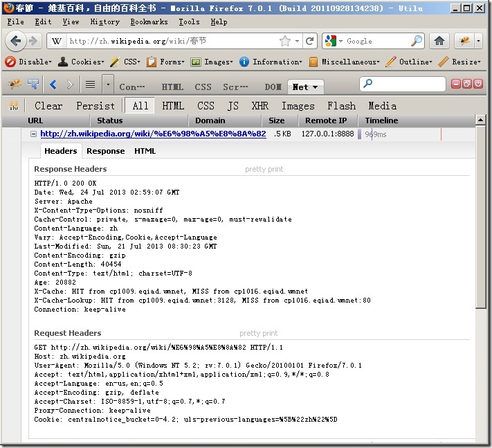
Task: Filter net requests by HTML
Action: (173, 106)
